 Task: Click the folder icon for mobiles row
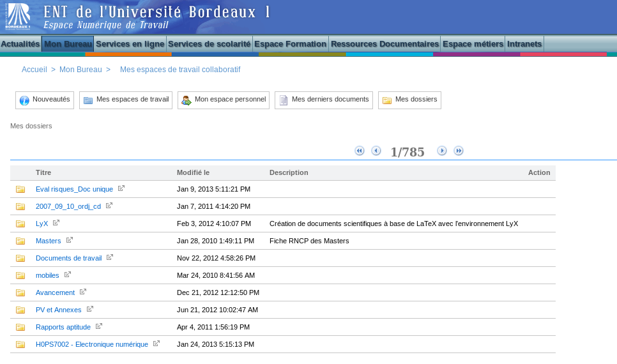[20, 275]
